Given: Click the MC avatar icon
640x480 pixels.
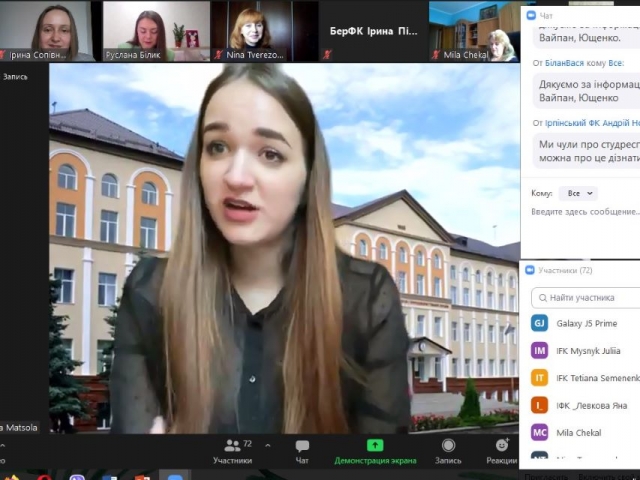Looking at the screenshot, I should coord(539,433).
